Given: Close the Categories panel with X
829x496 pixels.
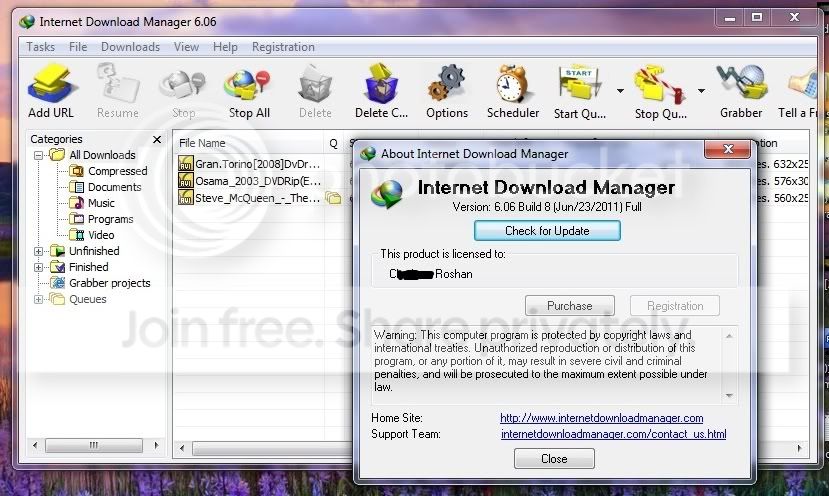Looking at the screenshot, I should tap(156, 139).
